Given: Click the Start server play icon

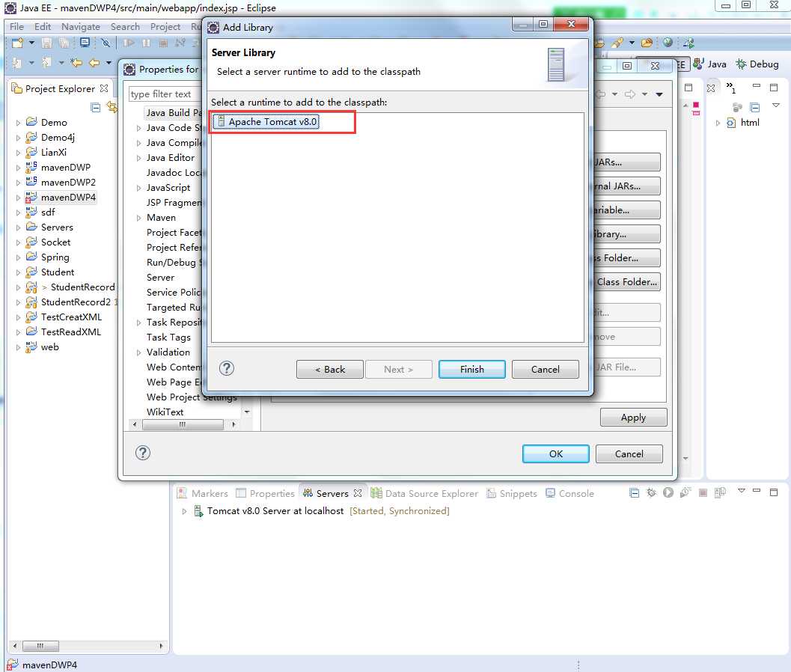Looking at the screenshot, I should (x=668, y=493).
